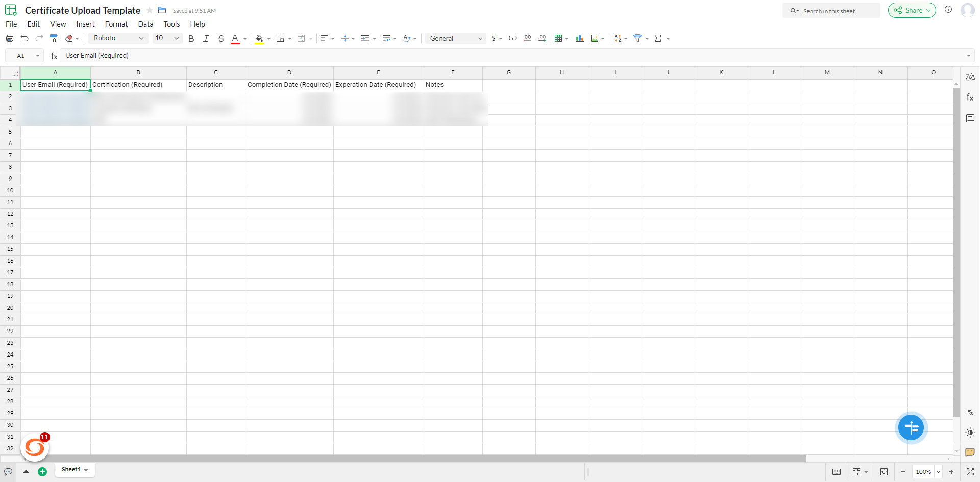Image resolution: width=980 pixels, height=482 pixels.
Task: Click the wrap text icon
Action: (x=386, y=38)
